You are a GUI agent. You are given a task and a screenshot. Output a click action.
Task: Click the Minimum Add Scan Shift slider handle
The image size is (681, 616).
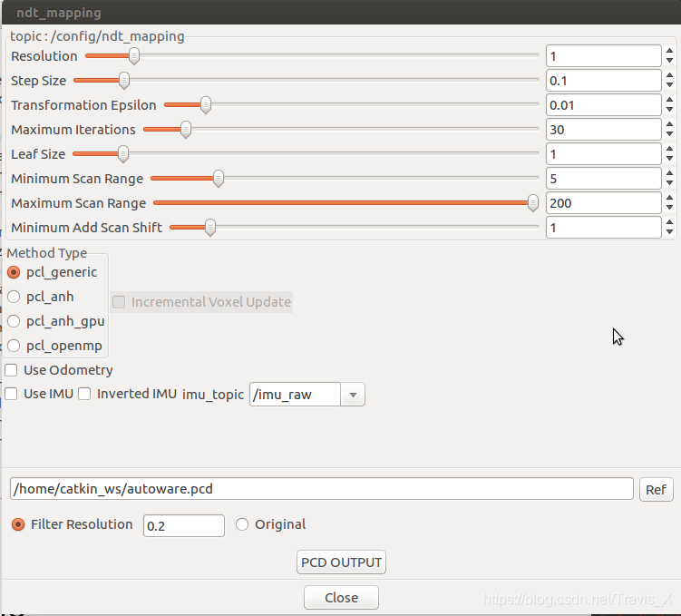[x=210, y=227]
